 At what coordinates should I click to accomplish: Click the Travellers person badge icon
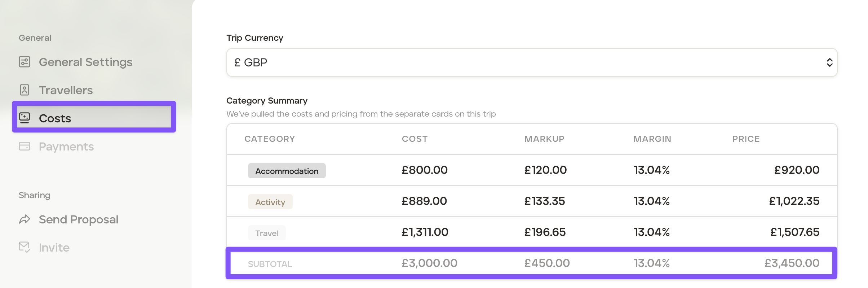coord(25,90)
